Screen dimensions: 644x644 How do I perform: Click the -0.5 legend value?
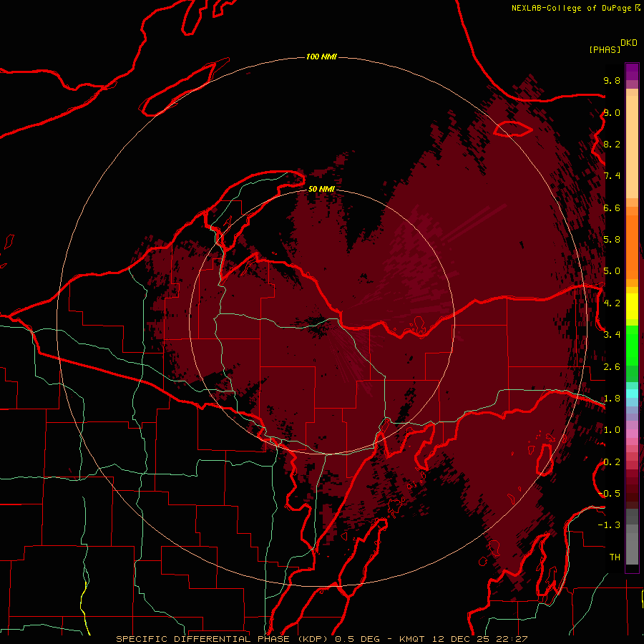click(x=609, y=494)
